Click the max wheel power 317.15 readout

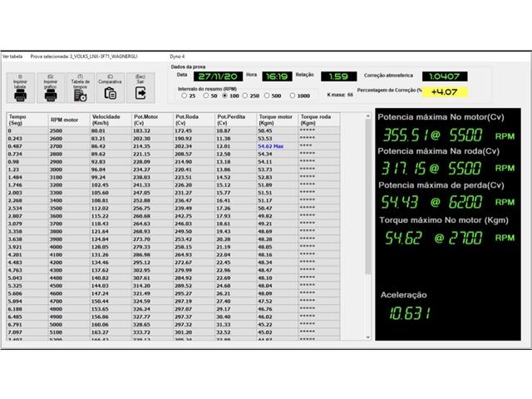[403, 168]
